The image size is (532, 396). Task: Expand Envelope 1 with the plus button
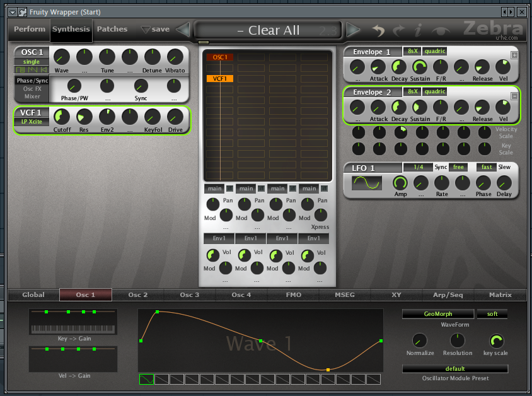click(515, 55)
